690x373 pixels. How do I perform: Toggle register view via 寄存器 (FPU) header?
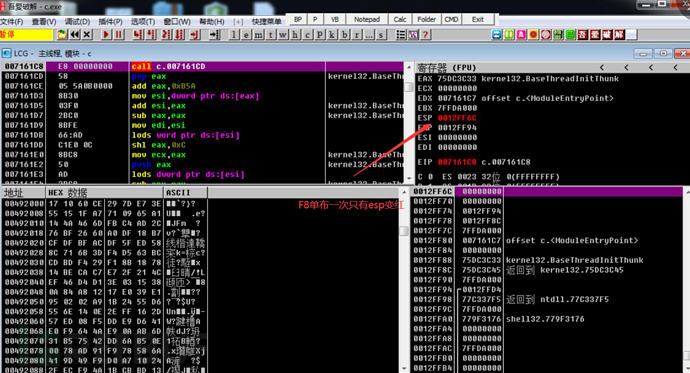pyautogui.click(x=447, y=67)
